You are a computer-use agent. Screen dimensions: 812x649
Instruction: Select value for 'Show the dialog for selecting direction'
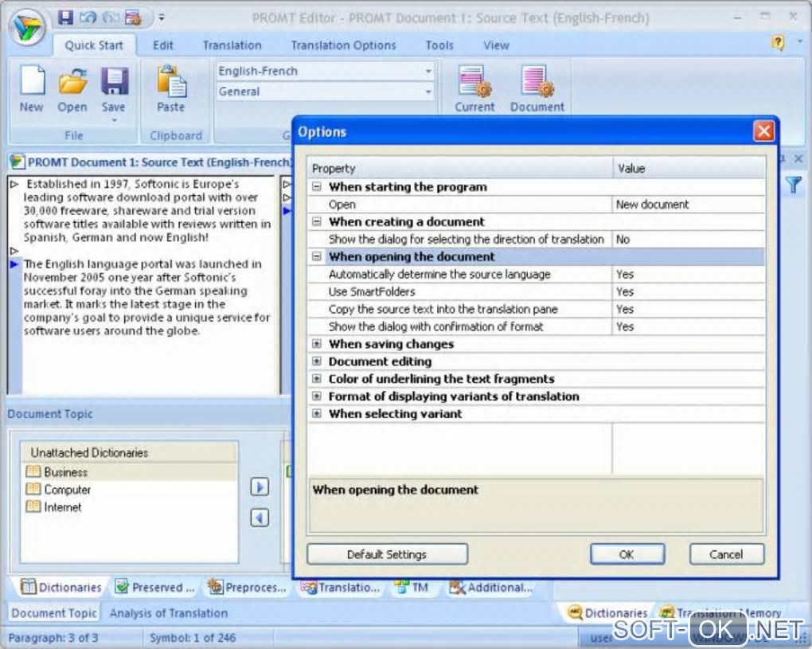689,240
